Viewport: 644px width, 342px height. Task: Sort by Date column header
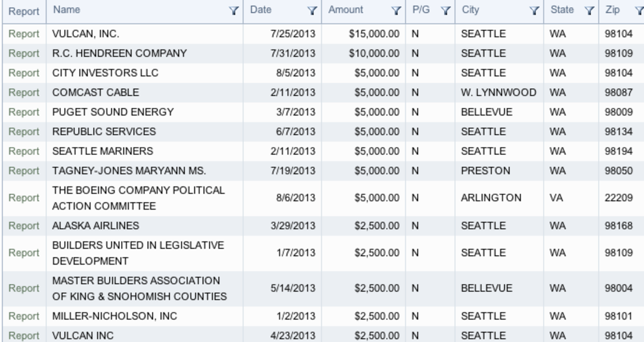261,10
